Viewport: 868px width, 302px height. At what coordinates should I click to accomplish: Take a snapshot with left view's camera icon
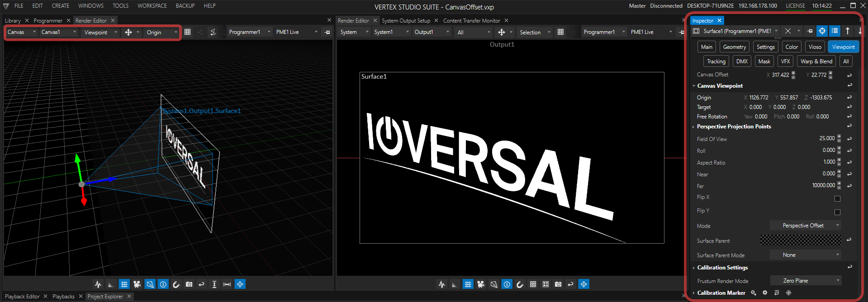189,284
